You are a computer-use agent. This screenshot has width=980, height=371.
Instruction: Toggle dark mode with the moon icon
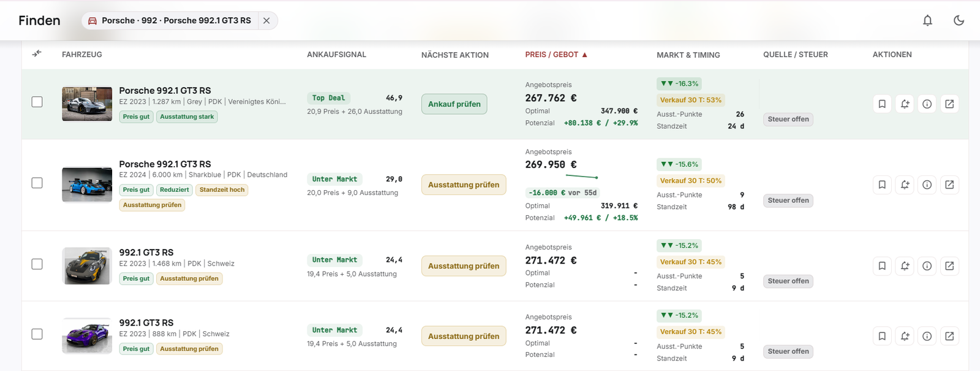959,20
